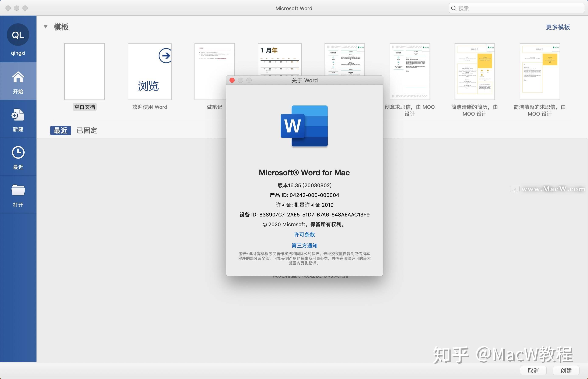
Task: Click the search magnifier icon
Action: click(454, 8)
